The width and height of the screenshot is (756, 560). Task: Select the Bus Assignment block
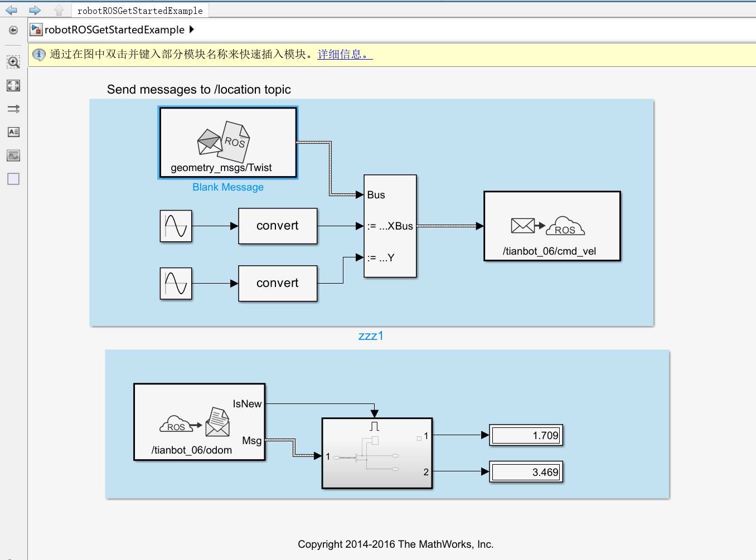click(390, 226)
